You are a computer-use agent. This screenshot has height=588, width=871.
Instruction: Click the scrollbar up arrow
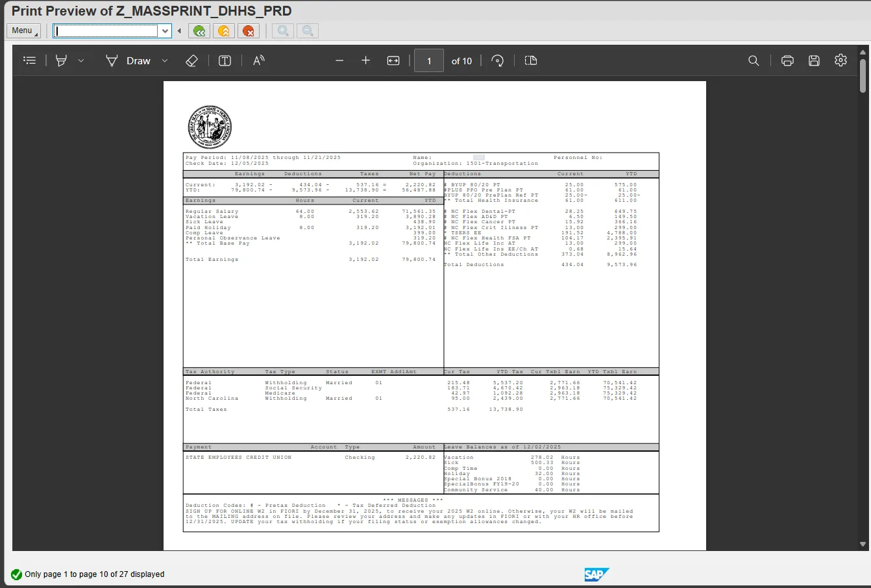863,52
